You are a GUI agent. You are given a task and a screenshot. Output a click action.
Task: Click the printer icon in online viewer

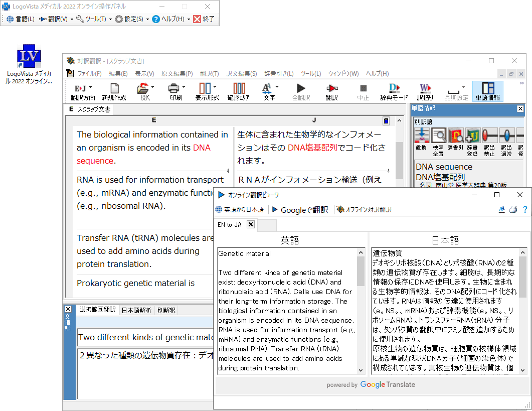(513, 210)
